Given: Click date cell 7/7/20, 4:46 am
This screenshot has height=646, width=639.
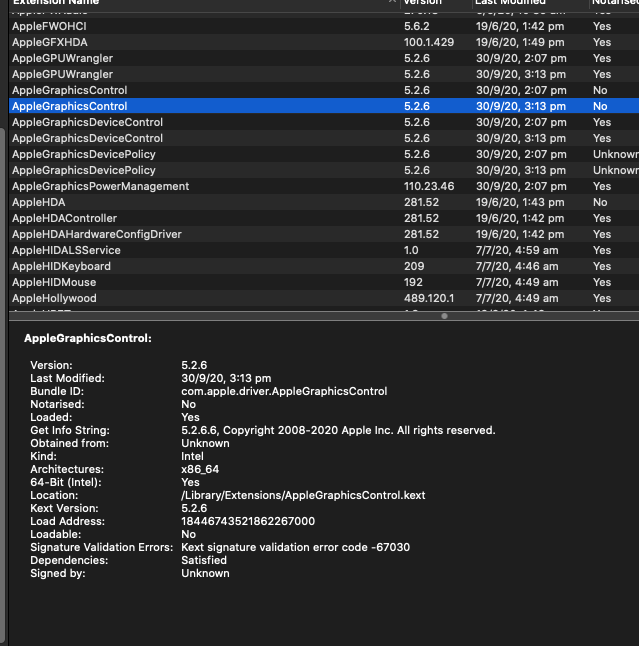Looking at the screenshot, I should click(x=517, y=267).
